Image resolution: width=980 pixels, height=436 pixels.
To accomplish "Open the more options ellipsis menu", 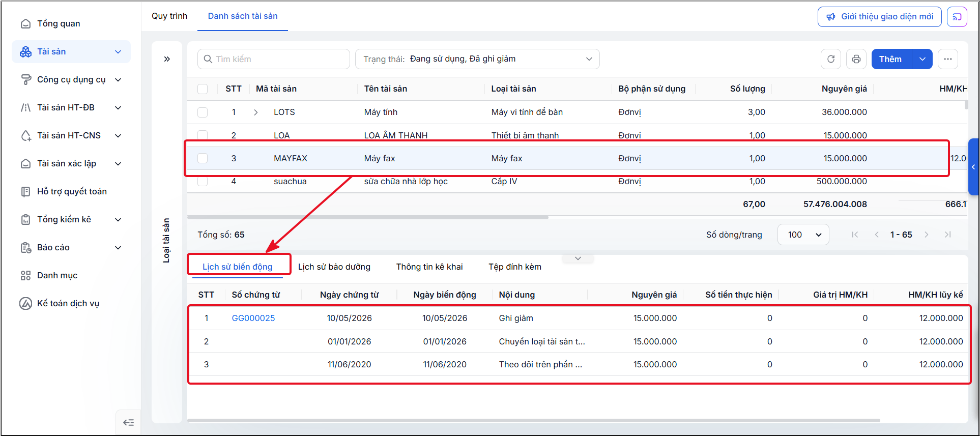I will click(948, 59).
